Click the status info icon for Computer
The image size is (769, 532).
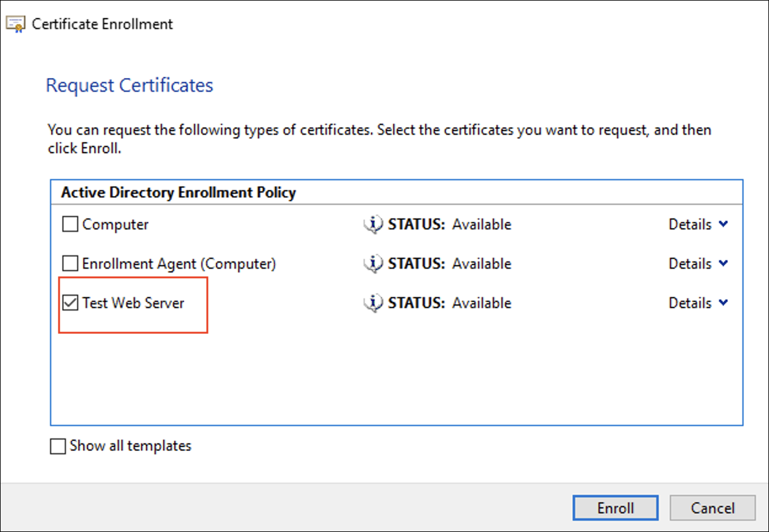pos(373,225)
